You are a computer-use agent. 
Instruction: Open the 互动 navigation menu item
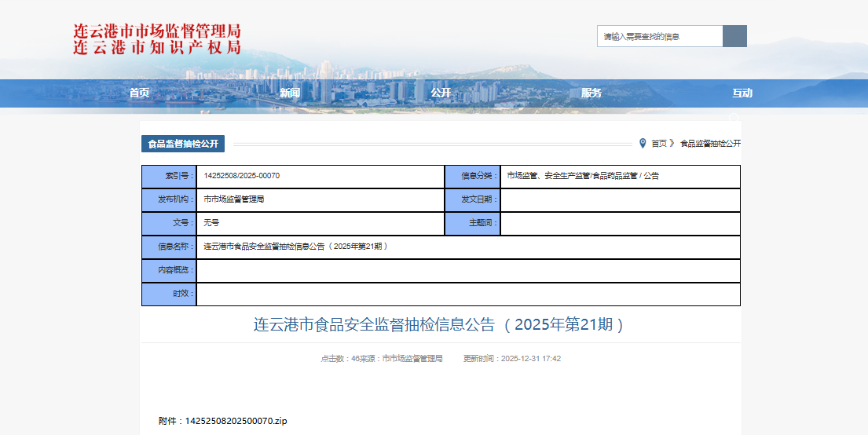[742, 93]
